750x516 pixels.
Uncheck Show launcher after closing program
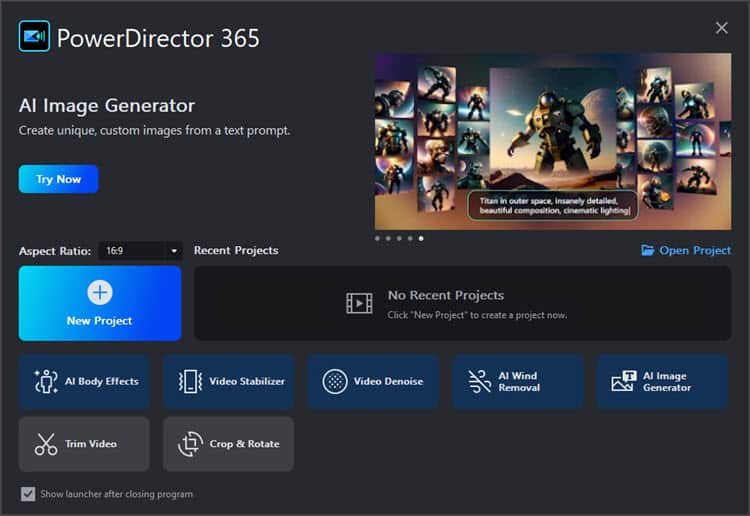coord(28,494)
